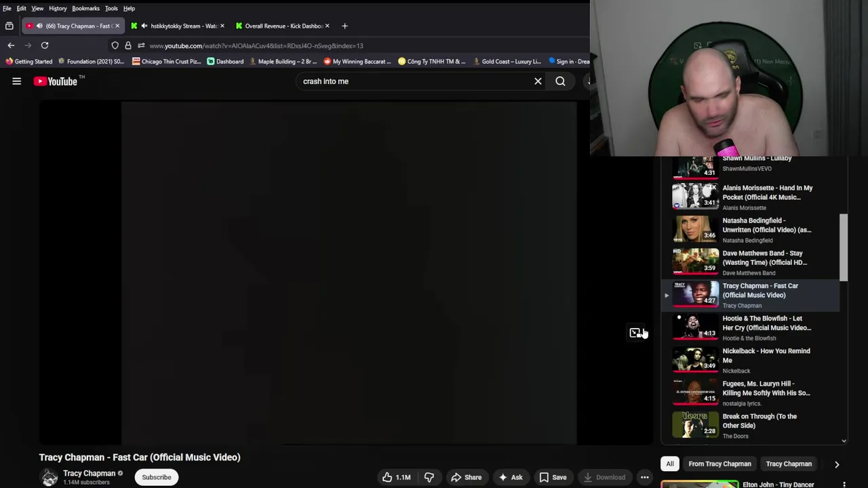Open a new tab with the plus button
The height and width of the screenshot is (488, 868).
pos(344,26)
